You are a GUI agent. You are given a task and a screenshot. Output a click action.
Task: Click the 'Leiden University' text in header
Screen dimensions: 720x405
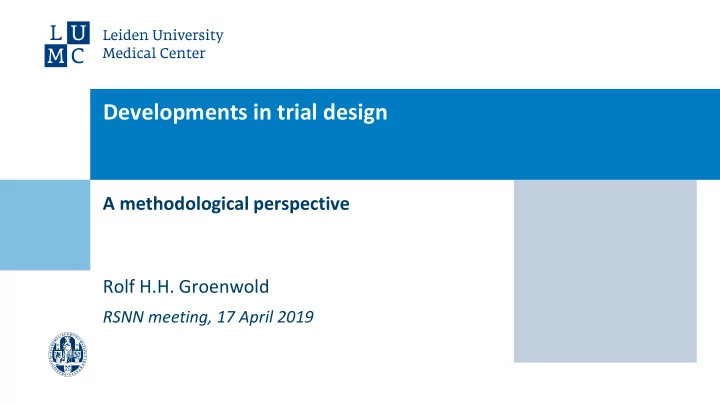tap(163, 35)
